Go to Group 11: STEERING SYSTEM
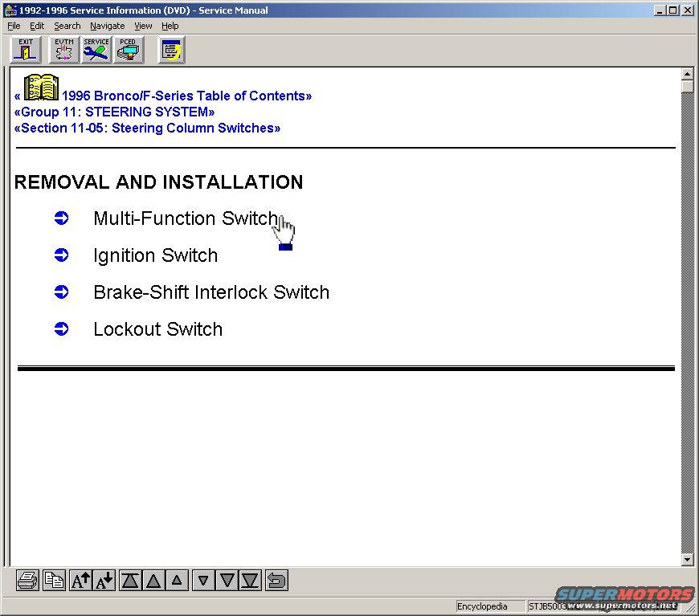Image resolution: width=699 pixels, height=616 pixels. (x=114, y=112)
